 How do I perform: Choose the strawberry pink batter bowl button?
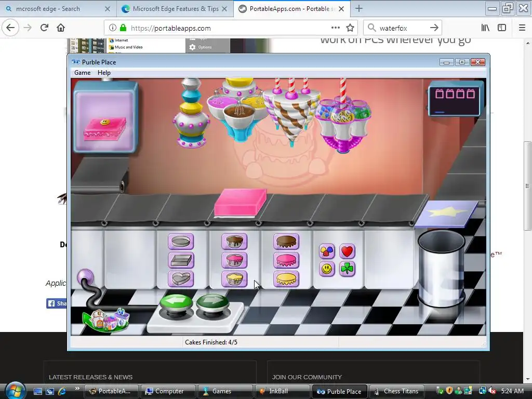click(234, 260)
